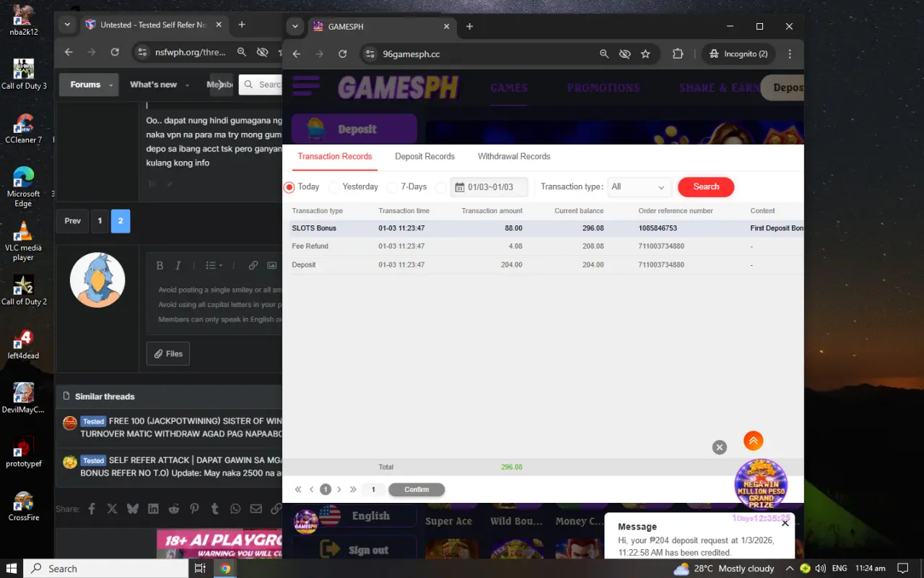
Task: Click the red Search button
Action: pos(706,187)
